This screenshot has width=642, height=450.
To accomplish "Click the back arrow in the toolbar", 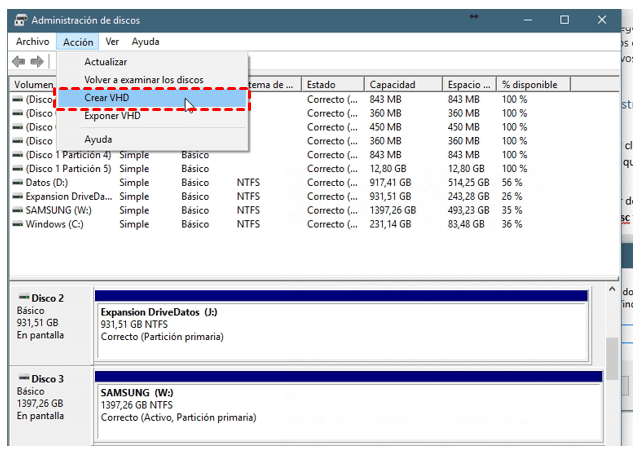I will tap(20, 62).
